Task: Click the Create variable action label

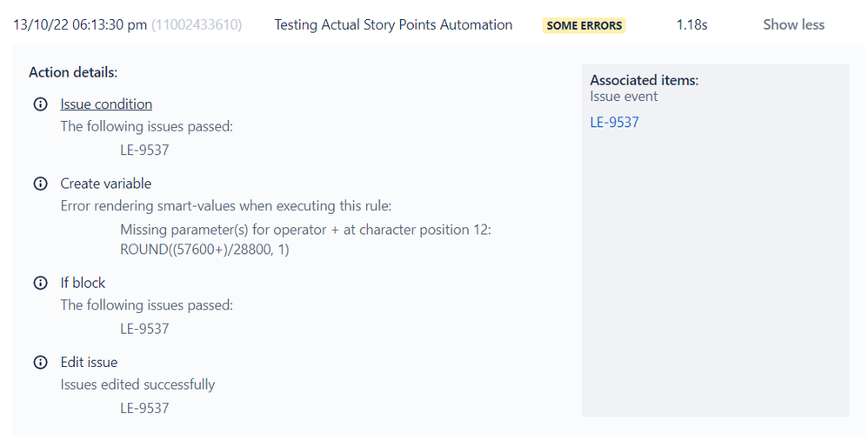Action: (x=105, y=184)
